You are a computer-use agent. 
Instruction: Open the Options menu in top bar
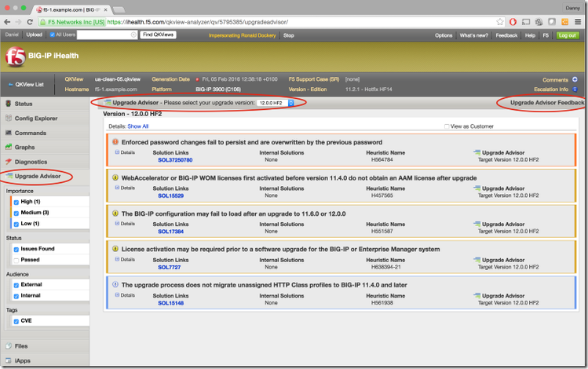point(444,35)
